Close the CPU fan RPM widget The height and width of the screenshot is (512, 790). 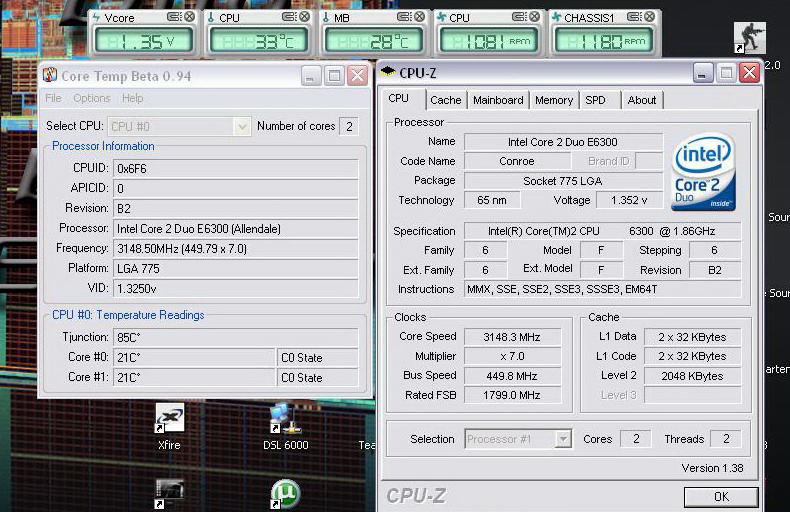pos(535,17)
